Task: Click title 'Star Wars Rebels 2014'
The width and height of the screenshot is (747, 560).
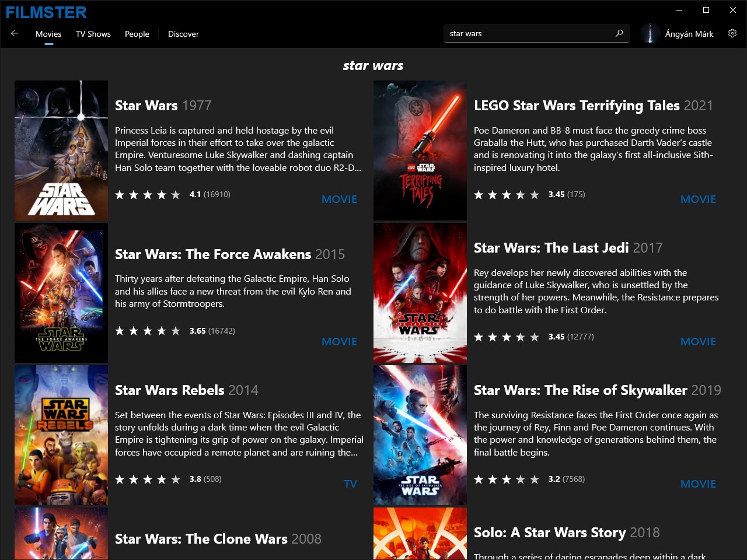Action: [186, 390]
